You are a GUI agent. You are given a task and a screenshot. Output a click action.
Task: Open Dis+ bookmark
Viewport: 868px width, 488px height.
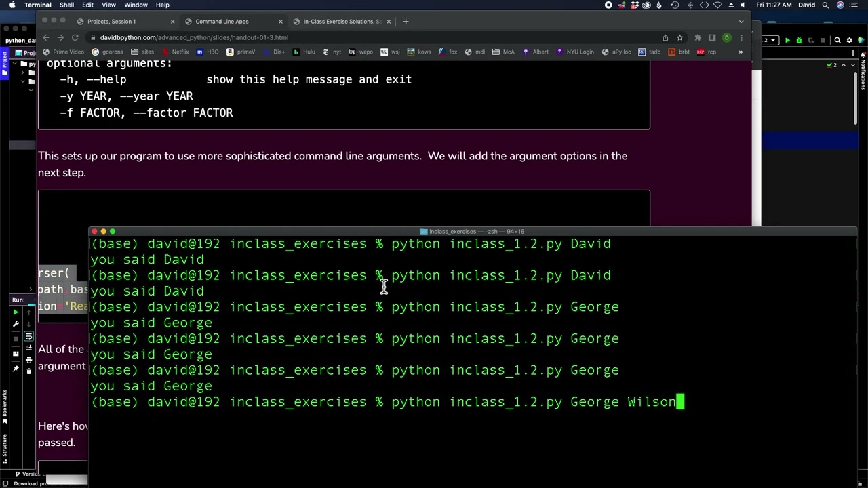[x=274, y=52]
